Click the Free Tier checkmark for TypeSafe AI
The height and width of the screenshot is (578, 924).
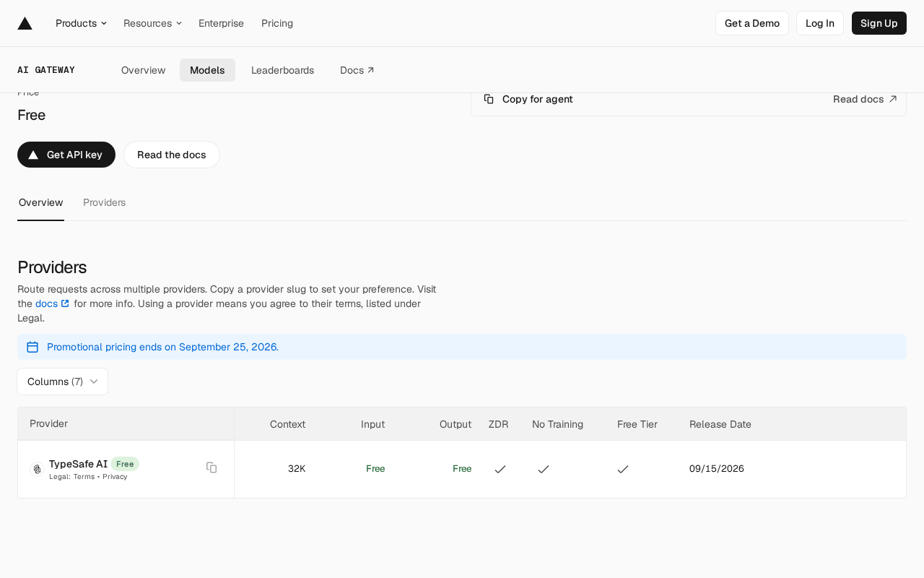click(x=623, y=469)
